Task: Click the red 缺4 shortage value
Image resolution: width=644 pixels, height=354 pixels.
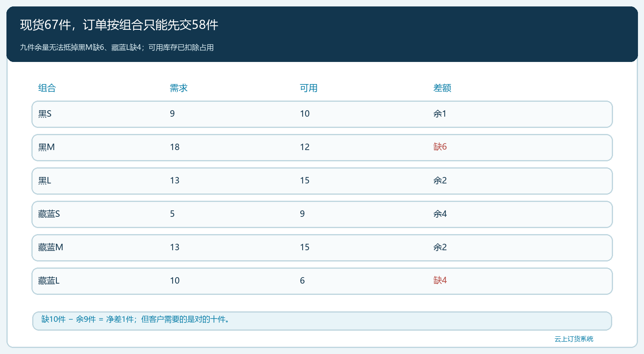Action: 440,280
